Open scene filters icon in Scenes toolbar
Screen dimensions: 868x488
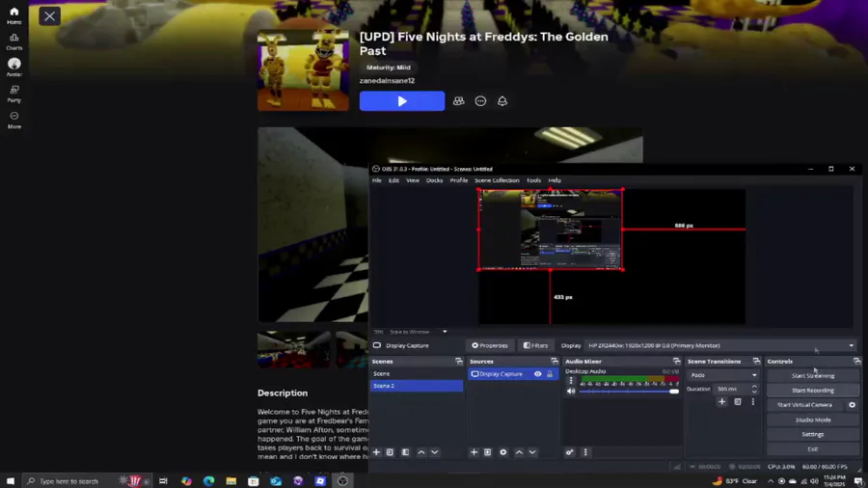click(405, 452)
